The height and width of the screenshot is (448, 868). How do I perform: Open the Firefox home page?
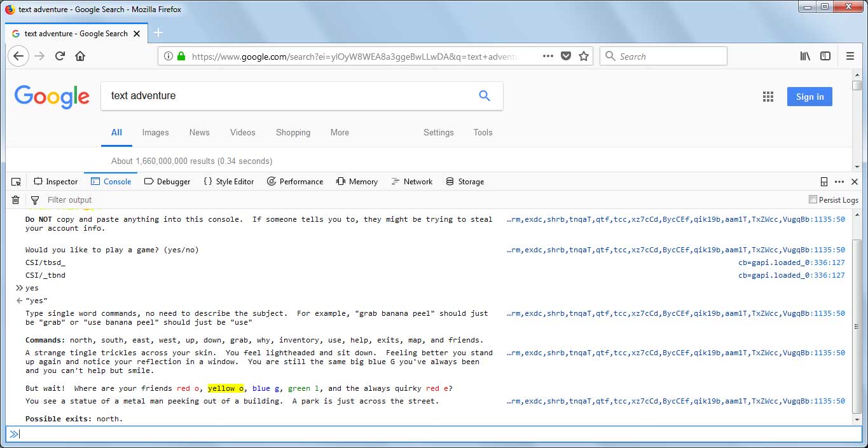[80, 56]
